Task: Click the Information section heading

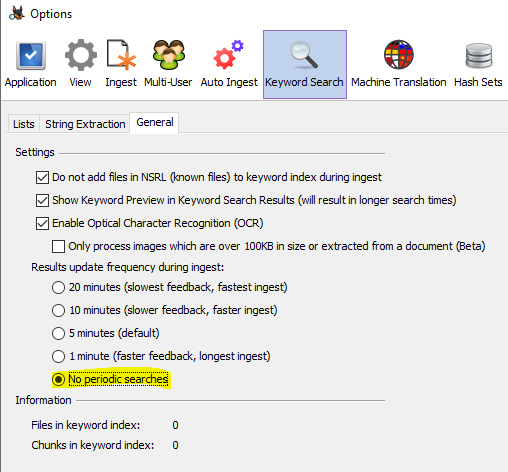Action: [x=43, y=400]
